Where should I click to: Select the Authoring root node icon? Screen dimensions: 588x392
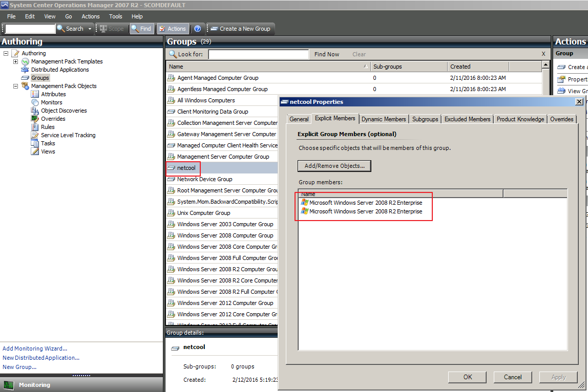(x=16, y=53)
